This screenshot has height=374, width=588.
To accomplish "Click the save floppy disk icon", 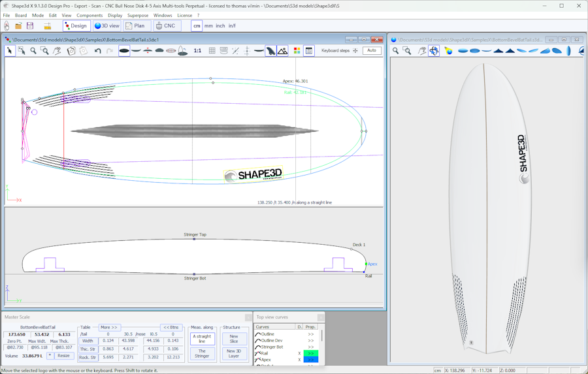I will tap(30, 26).
